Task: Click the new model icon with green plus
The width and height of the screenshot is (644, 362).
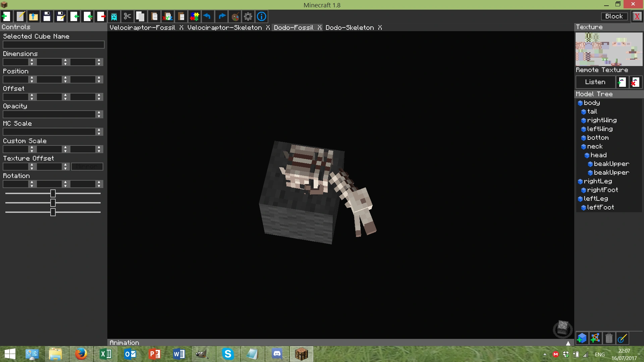Action: click(6, 16)
